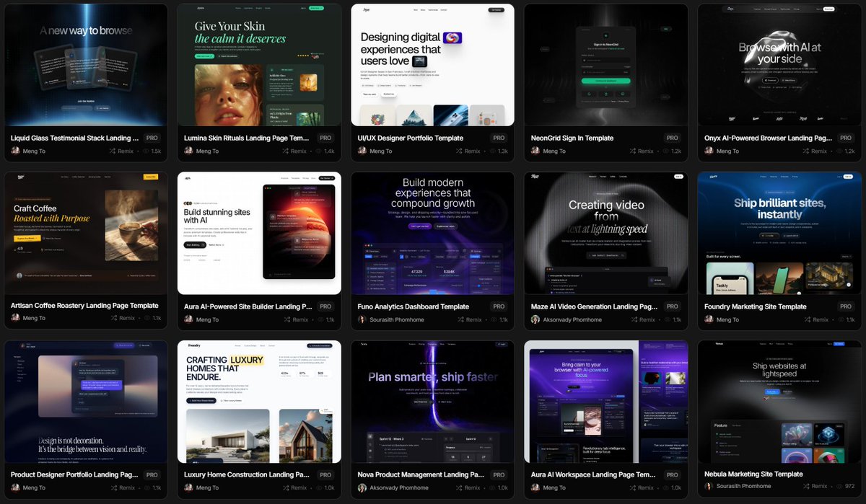Image resolution: width=866 pixels, height=504 pixels.
Task: Click PRO badge on Lumina Skin Rituals card
Action: (325, 138)
